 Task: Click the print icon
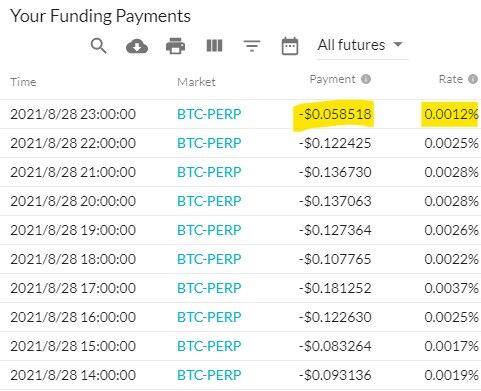[176, 46]
